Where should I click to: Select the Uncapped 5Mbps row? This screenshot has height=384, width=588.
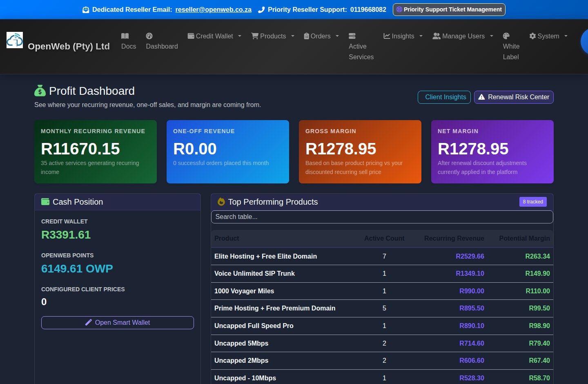point(382,343)
